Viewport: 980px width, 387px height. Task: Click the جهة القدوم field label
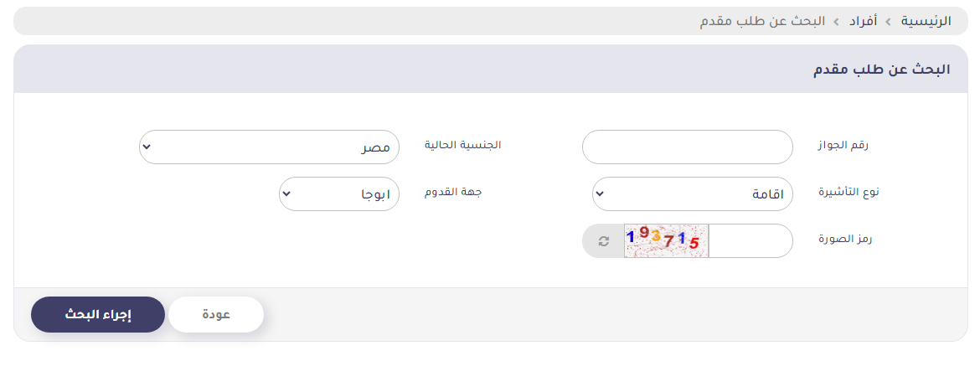click(454, 192)
